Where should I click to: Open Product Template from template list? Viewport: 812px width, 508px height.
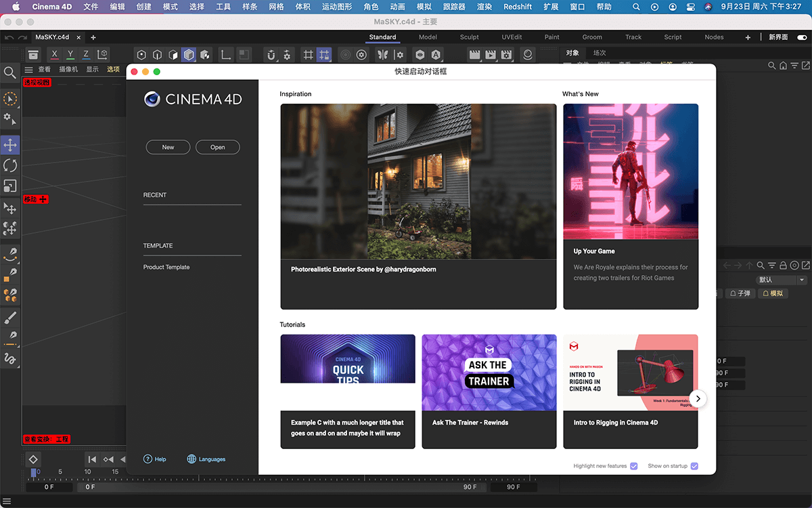[x=166, y=267]
